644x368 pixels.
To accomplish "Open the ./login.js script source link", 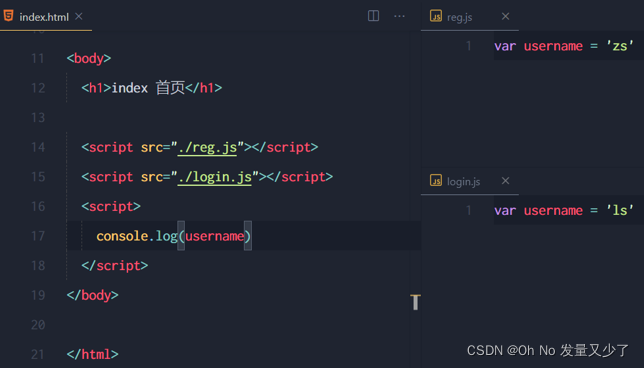I will 214,177.
